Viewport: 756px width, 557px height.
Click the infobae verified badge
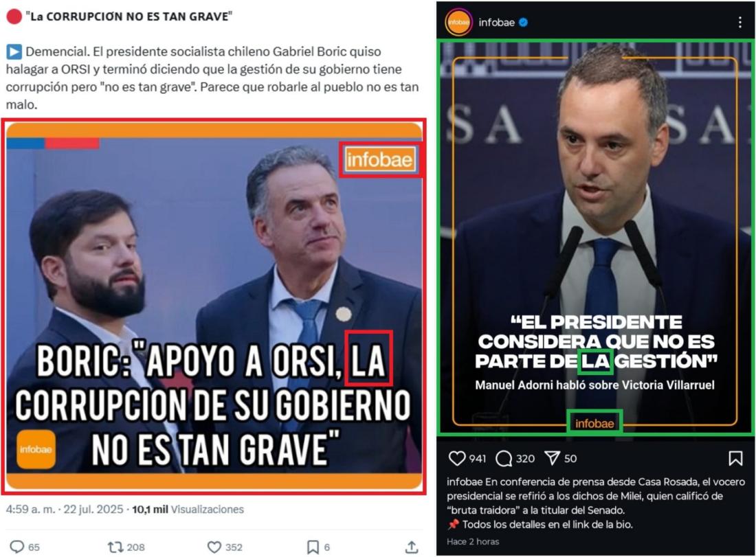pos(523,22)
